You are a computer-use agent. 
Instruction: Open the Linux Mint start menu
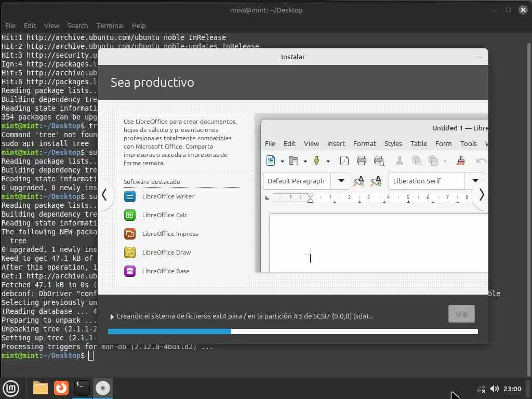click(x=11, y=389)
